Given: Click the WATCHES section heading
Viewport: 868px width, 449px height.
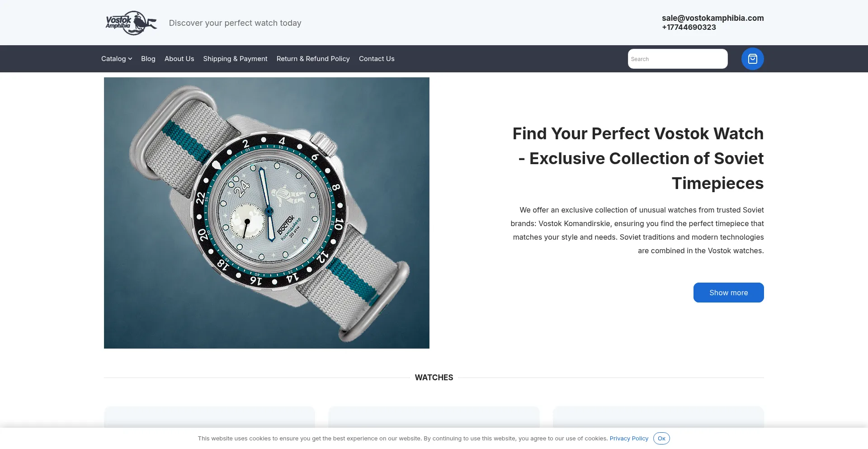Looking at the screenshot, I should 434,378.
